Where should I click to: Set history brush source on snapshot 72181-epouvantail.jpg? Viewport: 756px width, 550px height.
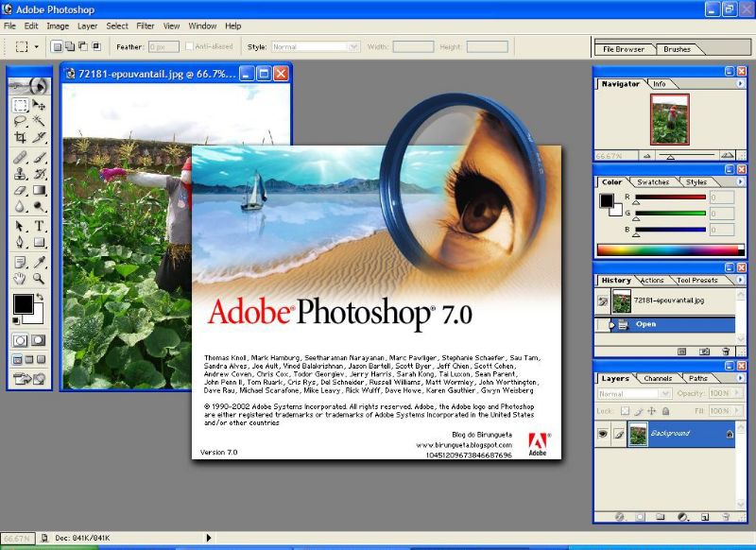(603, 301)
